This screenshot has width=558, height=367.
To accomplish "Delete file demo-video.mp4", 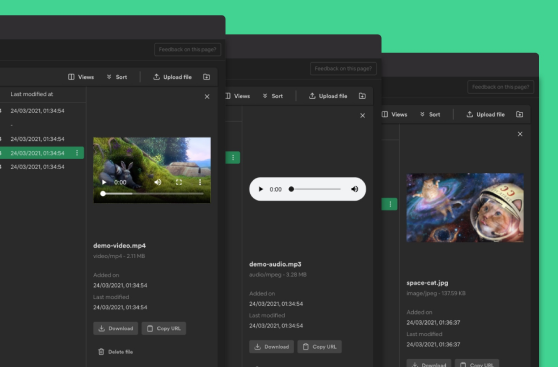I will click(x=115, y=352).
